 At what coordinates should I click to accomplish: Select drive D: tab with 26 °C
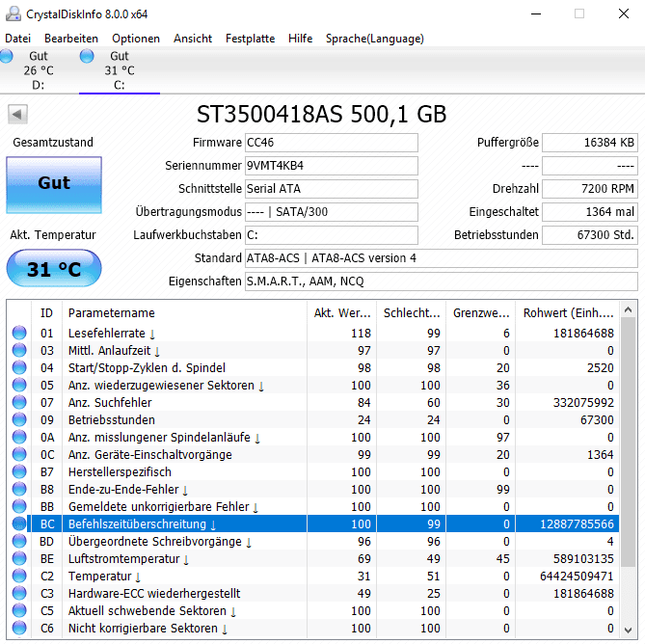37,70
